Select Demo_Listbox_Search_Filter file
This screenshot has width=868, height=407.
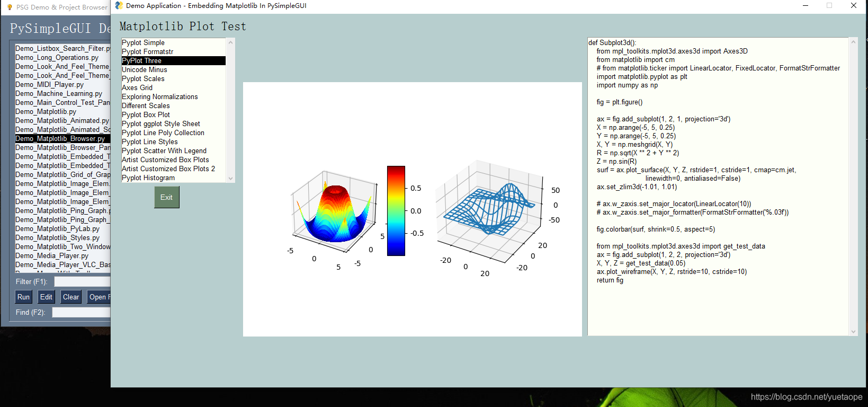(63, 48)
